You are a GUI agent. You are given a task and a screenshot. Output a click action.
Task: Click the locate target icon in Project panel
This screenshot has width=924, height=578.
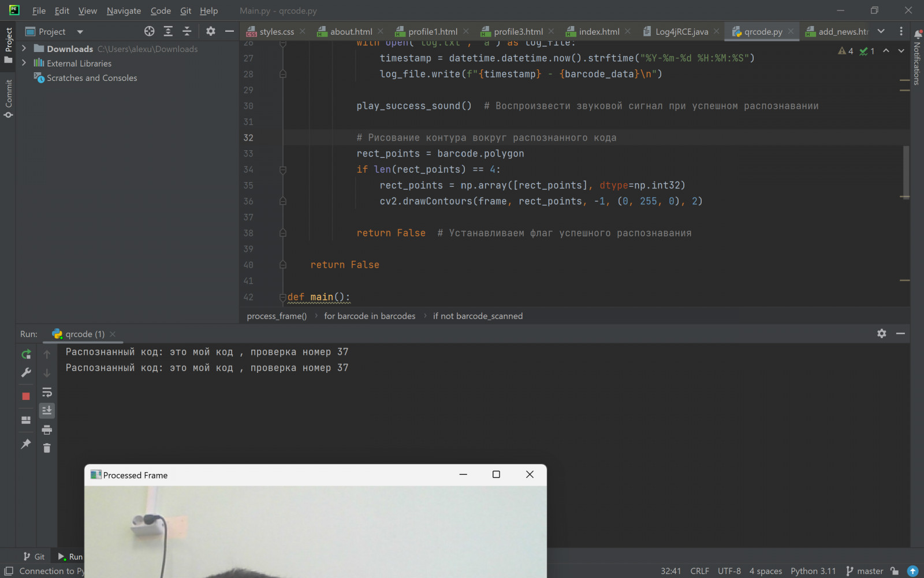tap(150, 31)
